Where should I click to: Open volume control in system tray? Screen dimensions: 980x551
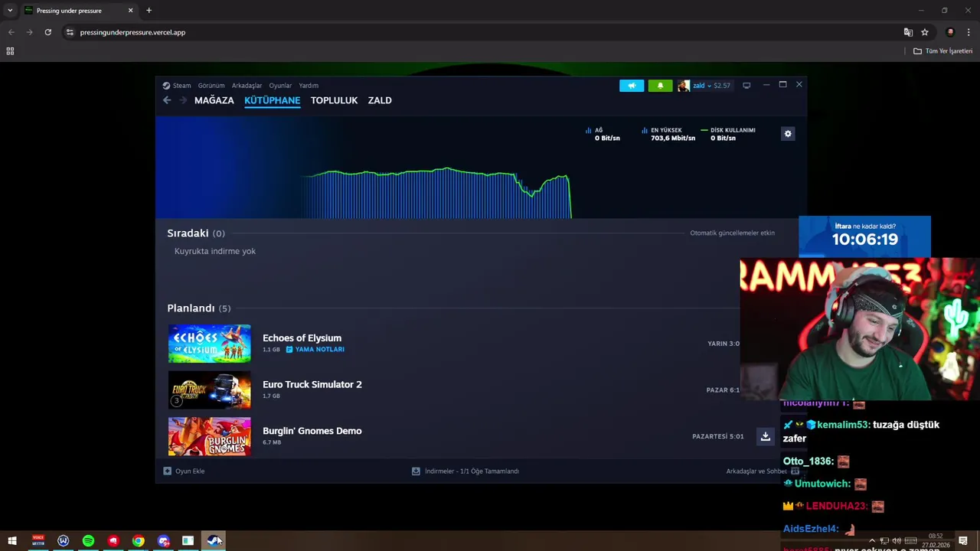pyautogui.click(x=897, y=541)
